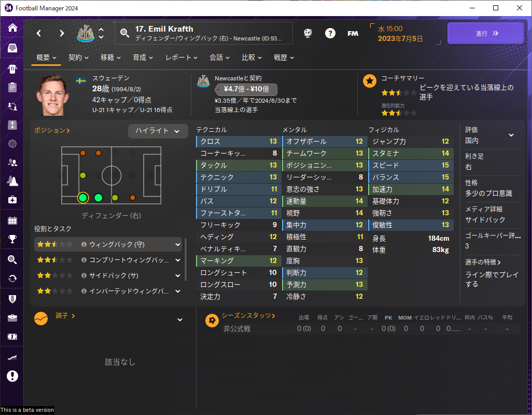
Task: Open the FM menu icon
Action: (353, 33)
